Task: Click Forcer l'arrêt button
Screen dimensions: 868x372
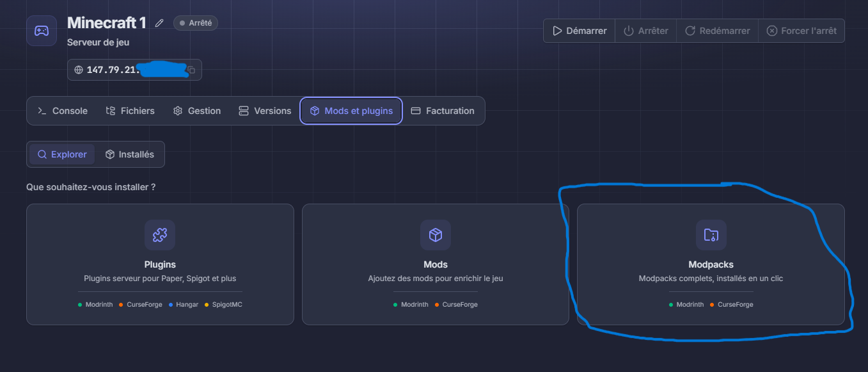Action: coord(801,31)
